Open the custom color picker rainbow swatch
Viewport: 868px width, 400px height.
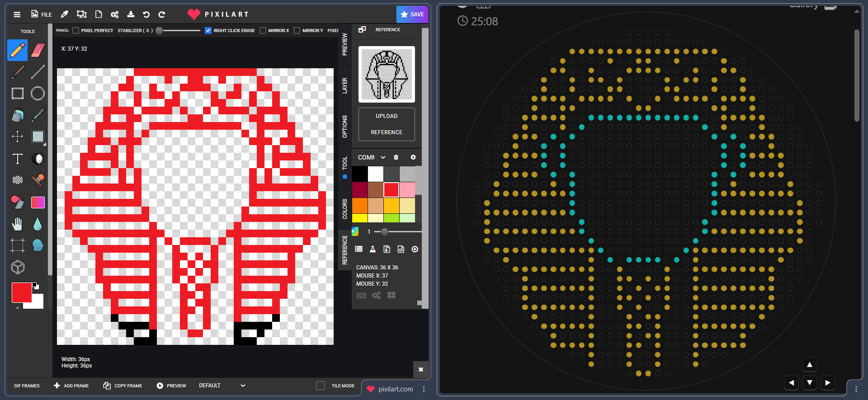[355, 231]
